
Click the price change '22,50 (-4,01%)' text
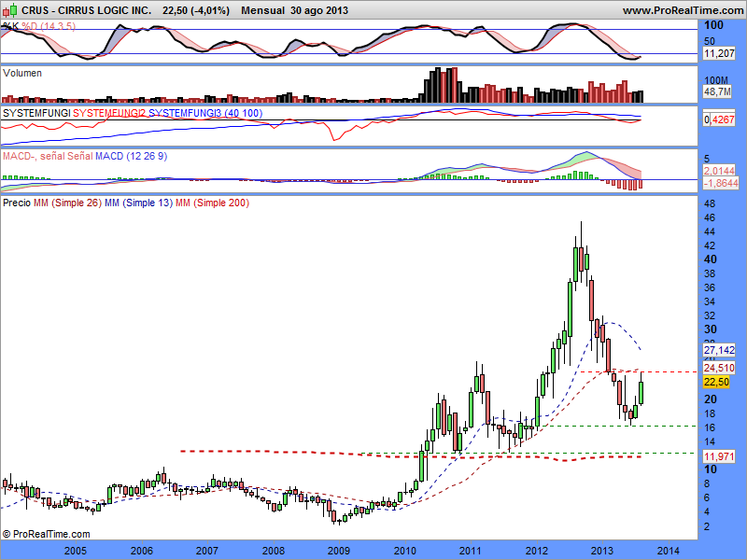click(196, 10)
